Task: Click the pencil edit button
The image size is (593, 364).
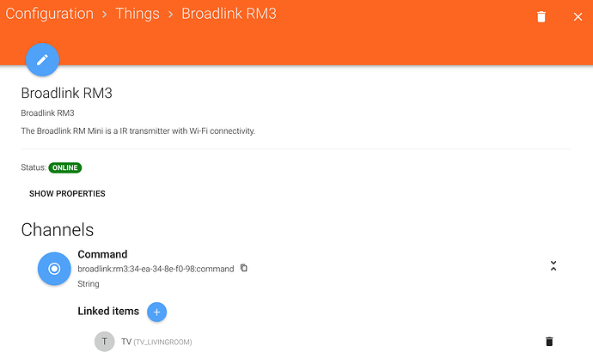Action: 42,59
